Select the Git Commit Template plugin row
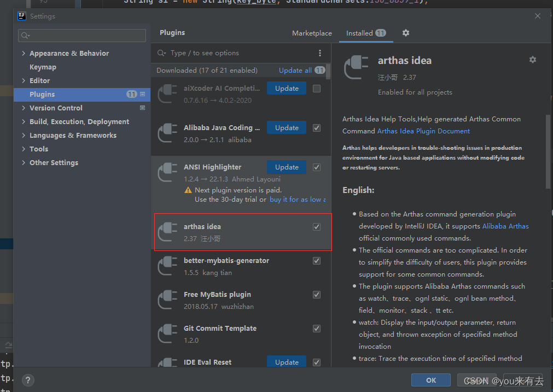 coord(241,334)
